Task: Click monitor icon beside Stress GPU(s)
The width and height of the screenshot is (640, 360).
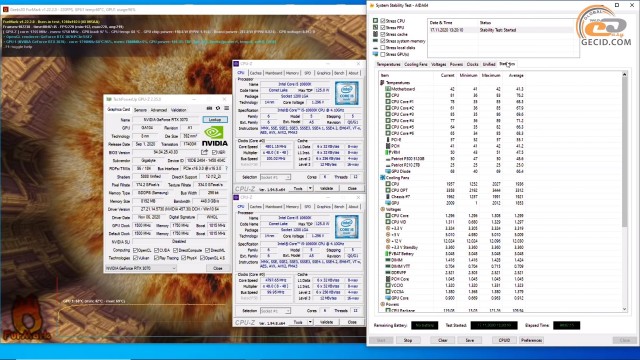Action: coord(376,54)
